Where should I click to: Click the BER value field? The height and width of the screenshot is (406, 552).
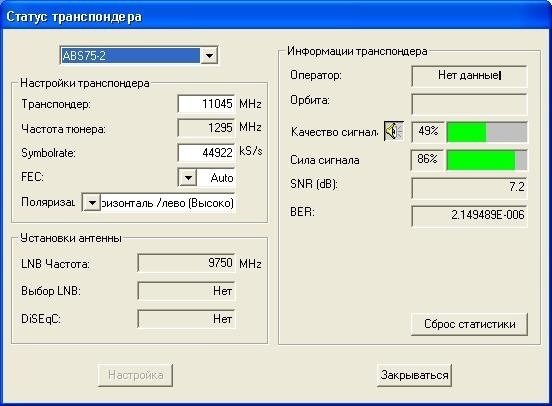point(469,216)
